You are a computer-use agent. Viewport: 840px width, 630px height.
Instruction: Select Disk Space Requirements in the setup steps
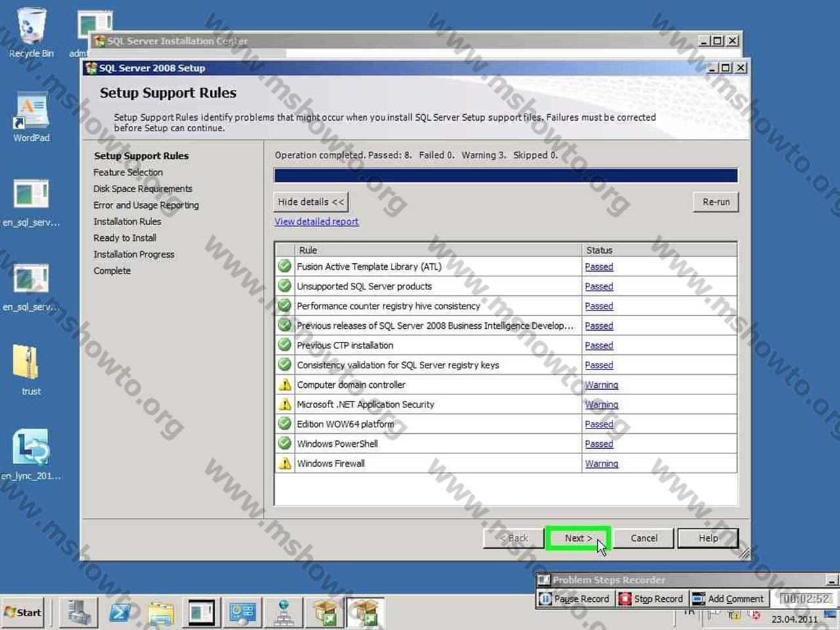tap(142, 189)
